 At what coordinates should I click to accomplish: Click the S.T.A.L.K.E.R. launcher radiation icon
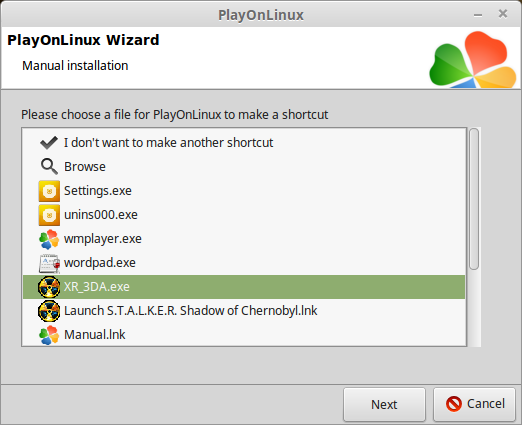(x=49, y=311)
